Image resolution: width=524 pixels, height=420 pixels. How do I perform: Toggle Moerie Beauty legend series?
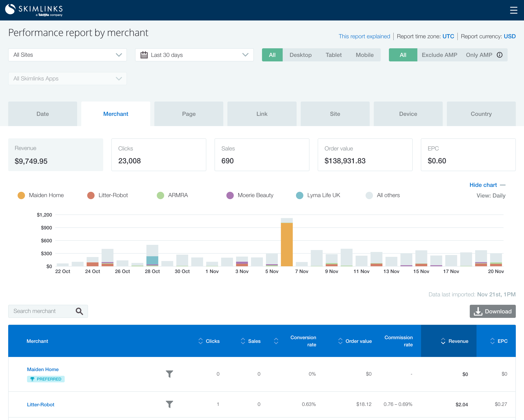click(250, 195)
